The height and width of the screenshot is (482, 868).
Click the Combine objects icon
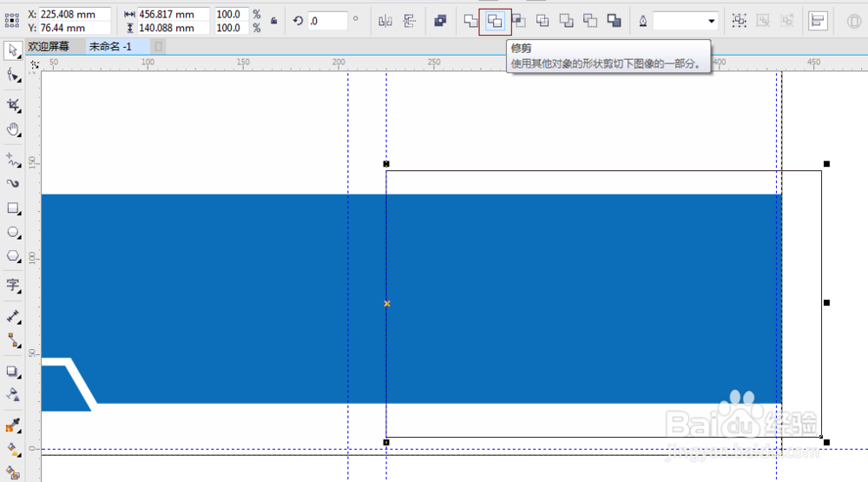pos(440,21)
